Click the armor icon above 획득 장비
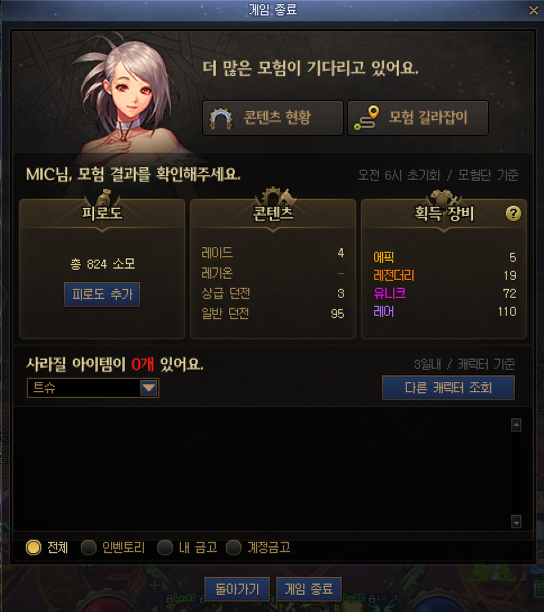This screenshot has width=544, height=612. (x=444, y=198)
